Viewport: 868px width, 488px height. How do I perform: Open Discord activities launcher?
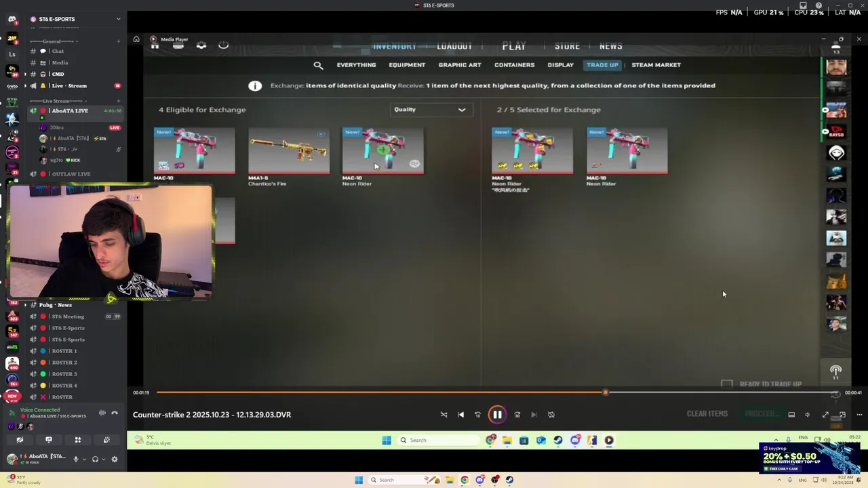pyautogui.click(x=77, y=440)
